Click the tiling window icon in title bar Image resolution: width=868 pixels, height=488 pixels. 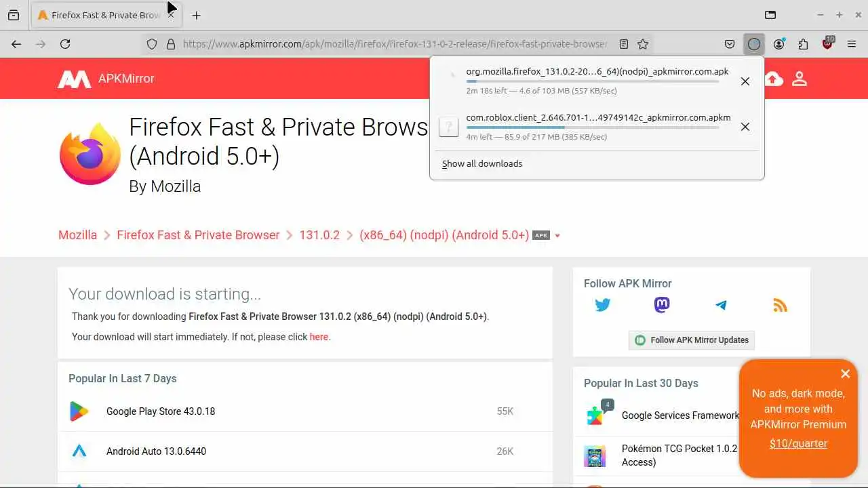[770, 15]
